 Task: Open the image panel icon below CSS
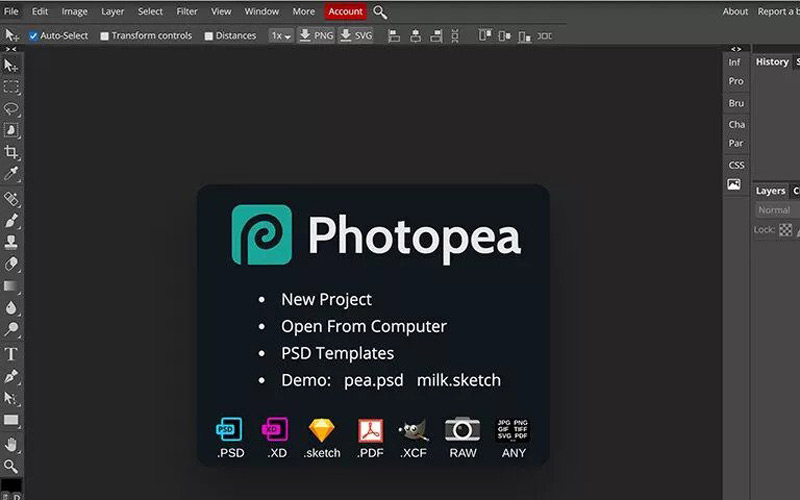pos(734,184)
